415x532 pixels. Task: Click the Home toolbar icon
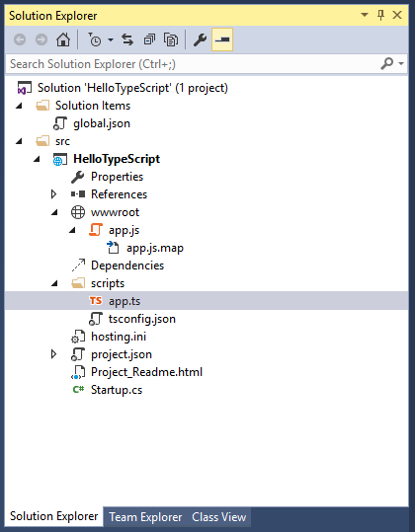[63, 39]
